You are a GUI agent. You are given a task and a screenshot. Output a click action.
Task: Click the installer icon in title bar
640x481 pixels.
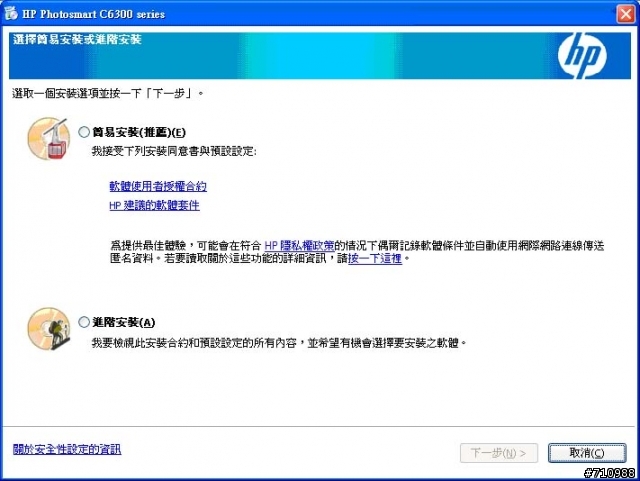pyautogui.click(x=11, y=13)
